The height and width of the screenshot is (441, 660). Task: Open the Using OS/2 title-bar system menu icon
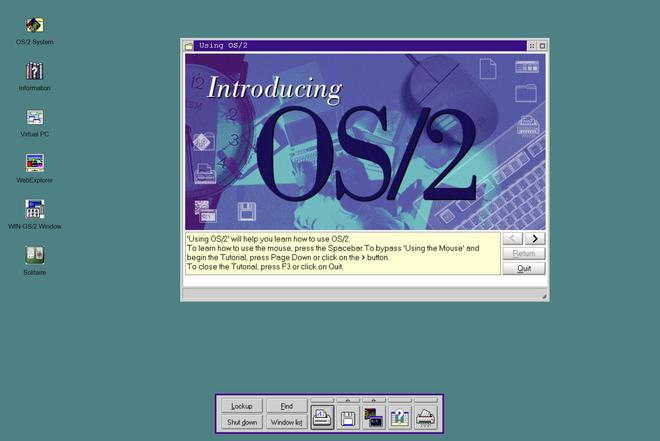click(189, 45)
